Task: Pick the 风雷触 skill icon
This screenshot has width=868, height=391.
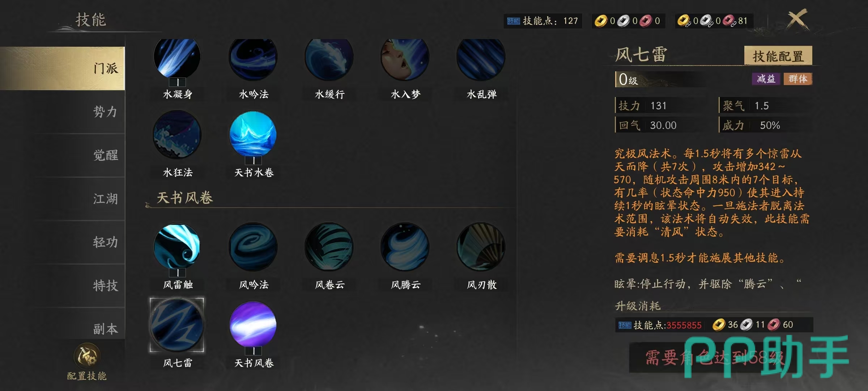Action: point(177,247)
